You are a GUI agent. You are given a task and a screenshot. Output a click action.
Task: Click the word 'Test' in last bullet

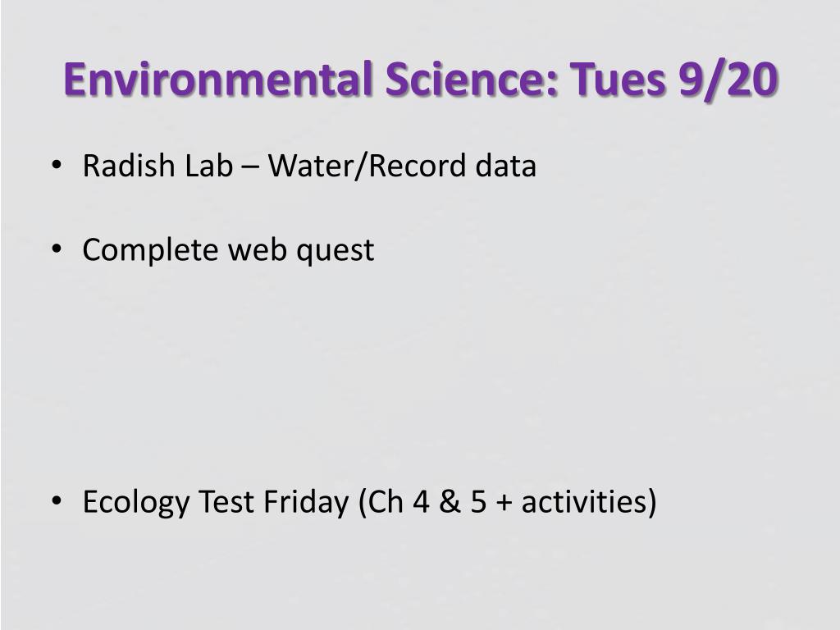[x=226, y=501]
